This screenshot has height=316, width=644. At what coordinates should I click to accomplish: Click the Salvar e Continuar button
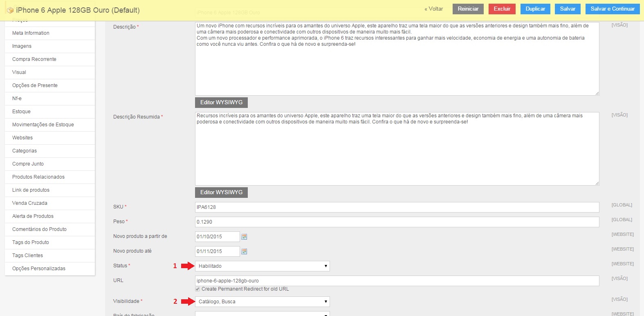[x=613, y=9]
